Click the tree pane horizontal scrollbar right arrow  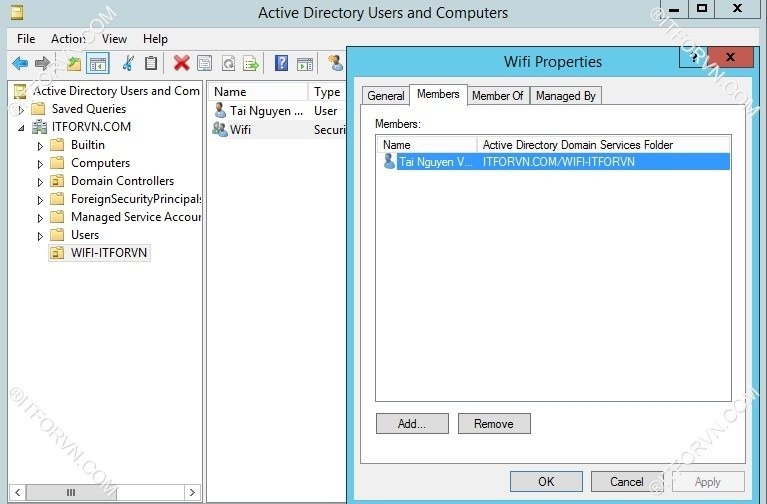tap(194, 492)
